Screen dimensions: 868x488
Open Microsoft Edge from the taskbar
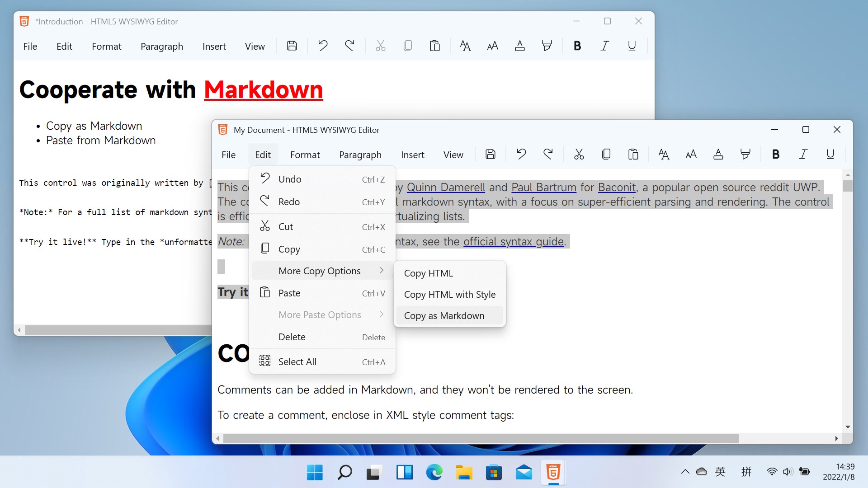434,473
